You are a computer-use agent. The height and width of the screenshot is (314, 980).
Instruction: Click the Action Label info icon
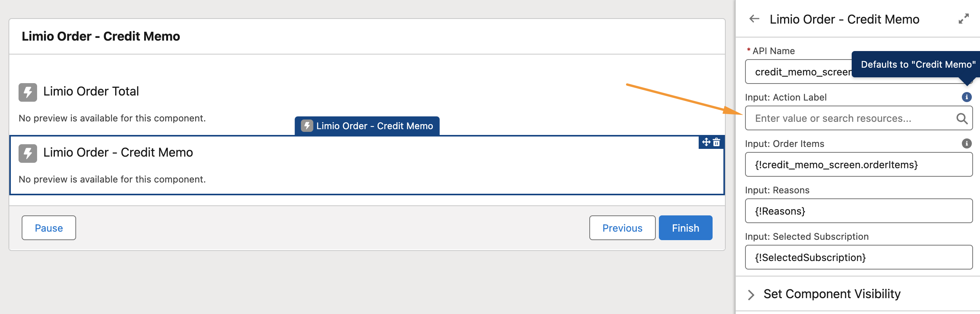[966, 97]
